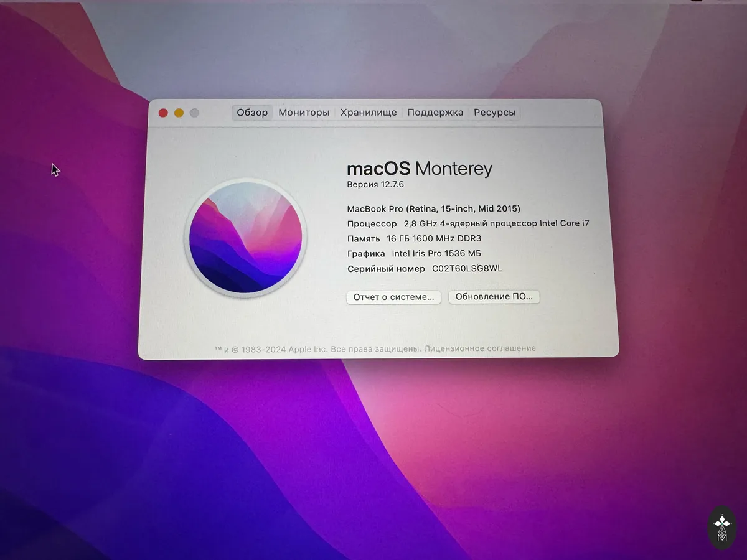Click the 16 ГБ 1600 MHz DDR3 value
The height and width of the screenshot is (560, 747).
pos(434,238)
